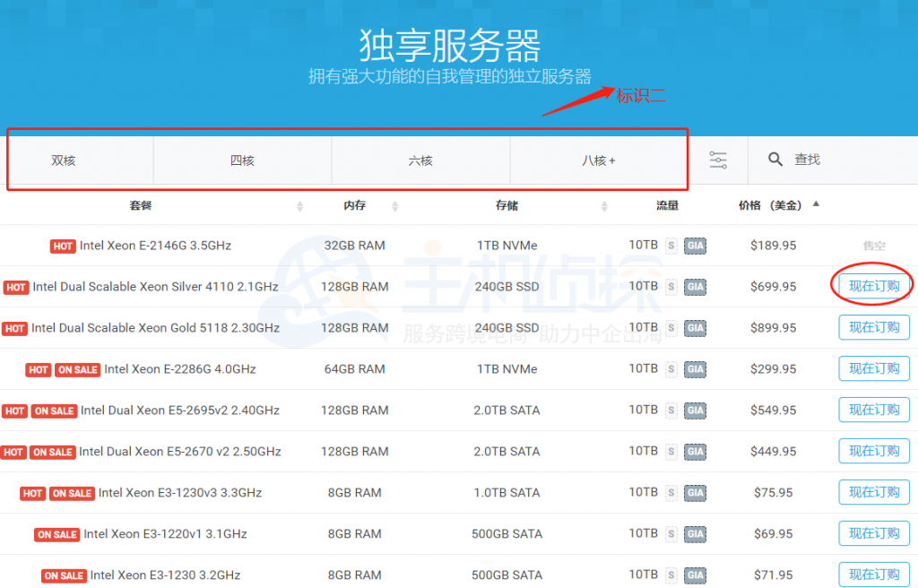Viewport: 918px width, 588px height.
Task: Open the filter sliders icon
Action: pos(717,159)
